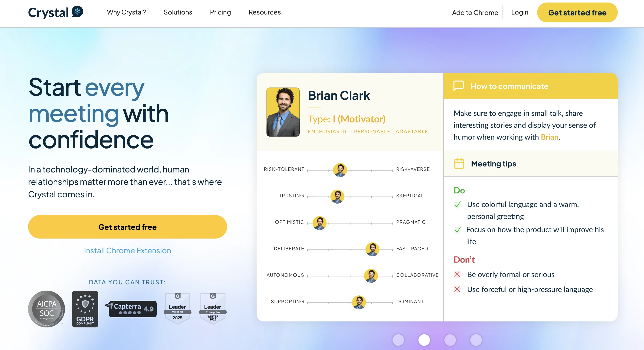Click the AICPA SOC badge
The width and height of the screenshot is (644, 350).
tap(47, 309)
